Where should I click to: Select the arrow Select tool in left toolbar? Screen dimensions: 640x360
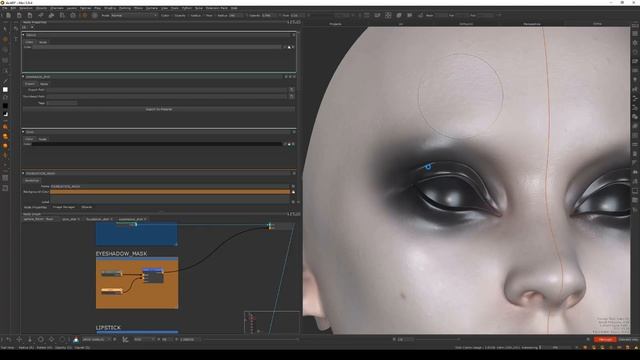click(x=5, y=29)
